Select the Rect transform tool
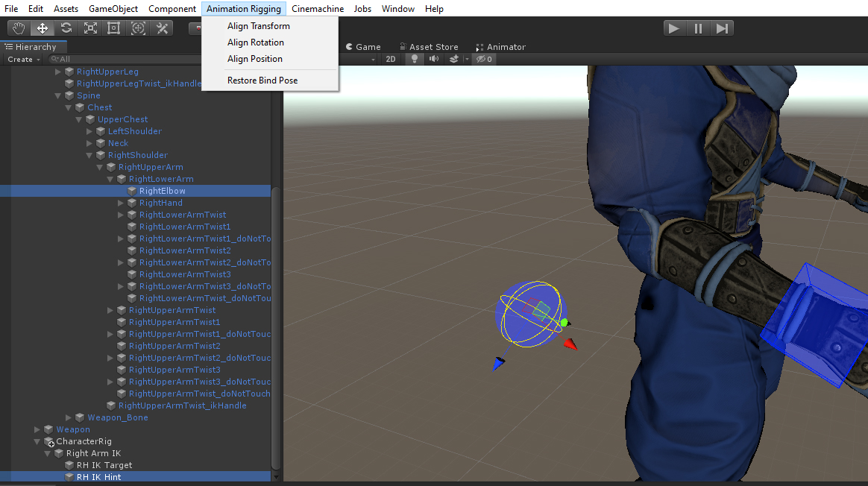This screenshot has height=486, width=868. point(114,28)
